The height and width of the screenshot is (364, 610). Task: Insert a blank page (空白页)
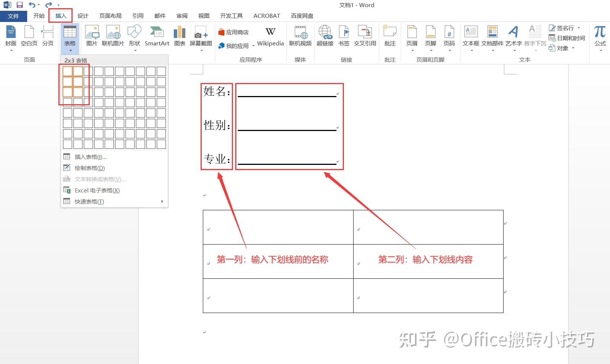tap(29, 36)
